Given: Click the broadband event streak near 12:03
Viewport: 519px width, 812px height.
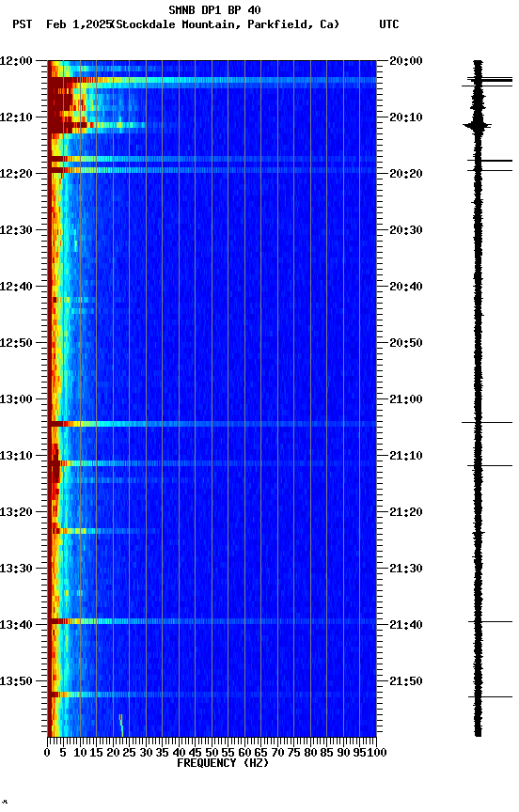Looking at the screenshot, I should 212,80.
